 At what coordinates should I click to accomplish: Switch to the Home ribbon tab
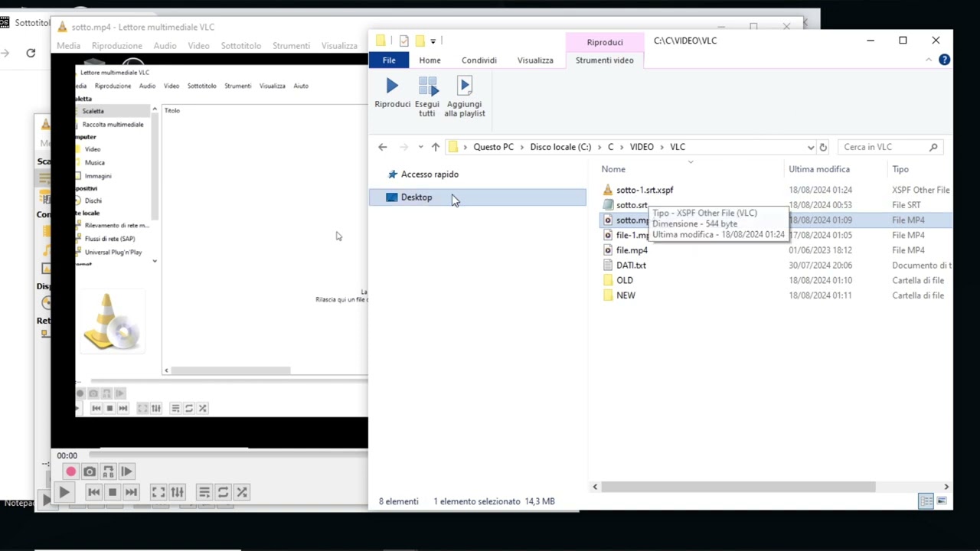pyautogui.click(x=430, y=60)
